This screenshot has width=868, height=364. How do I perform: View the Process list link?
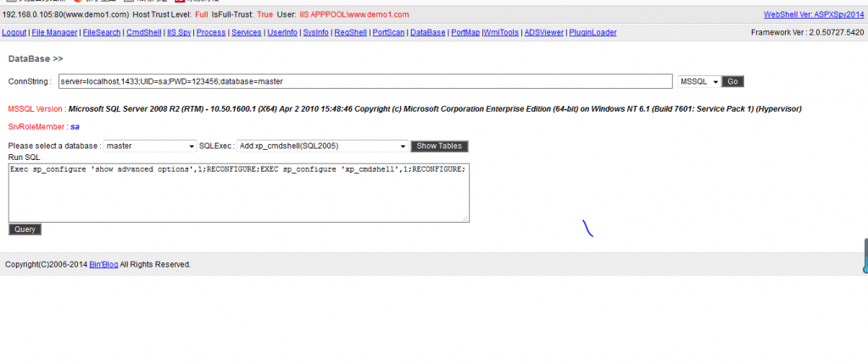(211, 33)
